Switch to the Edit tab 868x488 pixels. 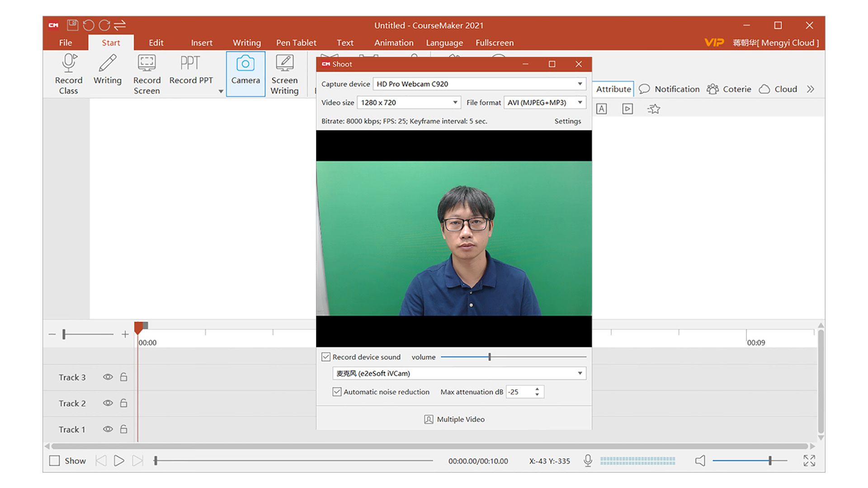(156, 42)
